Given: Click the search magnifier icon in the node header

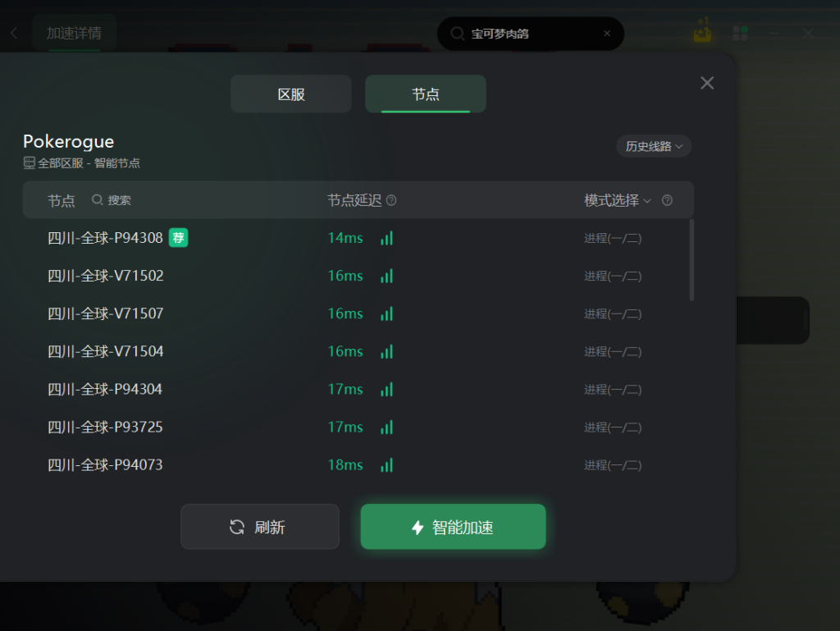Looking at the screenshot, I should (97, 199).
